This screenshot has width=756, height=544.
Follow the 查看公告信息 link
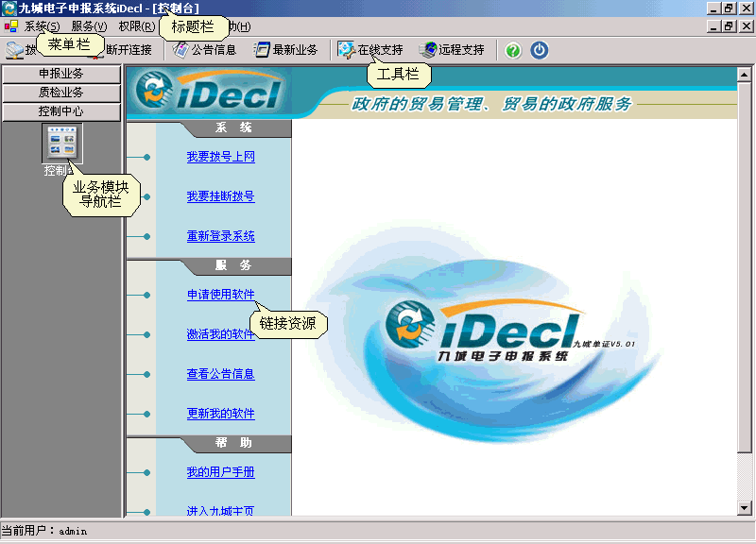pos(220,374)
